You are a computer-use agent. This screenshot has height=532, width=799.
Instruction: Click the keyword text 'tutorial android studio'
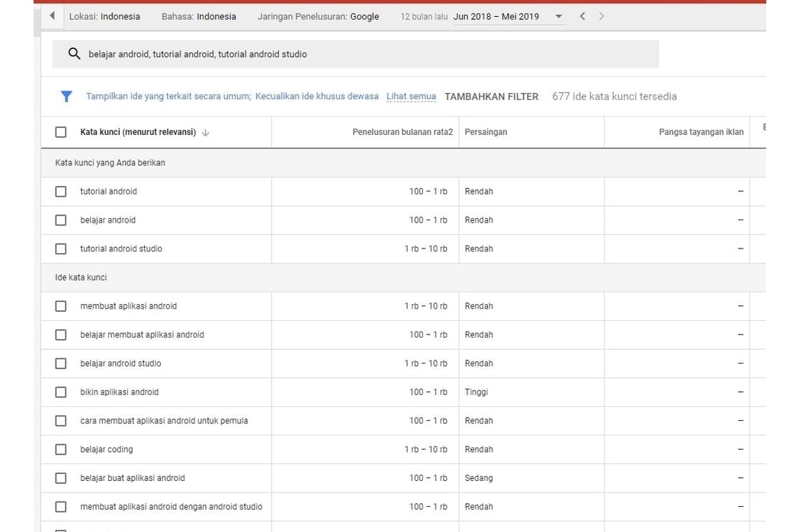coord(121,248)
